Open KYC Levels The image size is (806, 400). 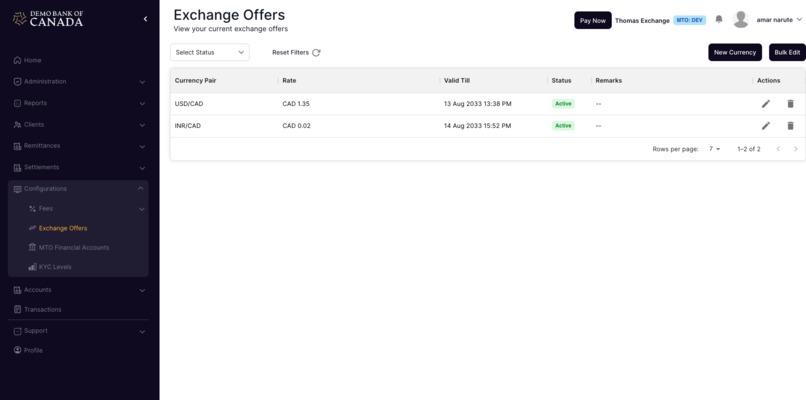pyautogui.click(x=55, y=267)
